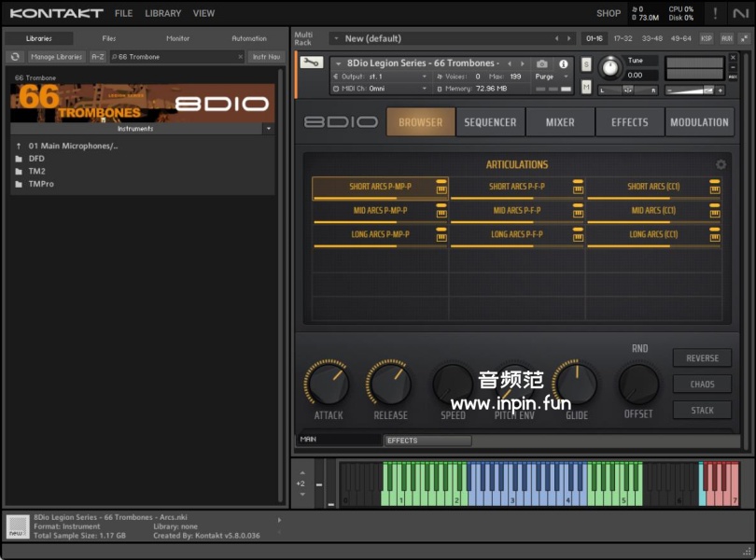Toggle the Solo S button

click(x=586, y=64)
